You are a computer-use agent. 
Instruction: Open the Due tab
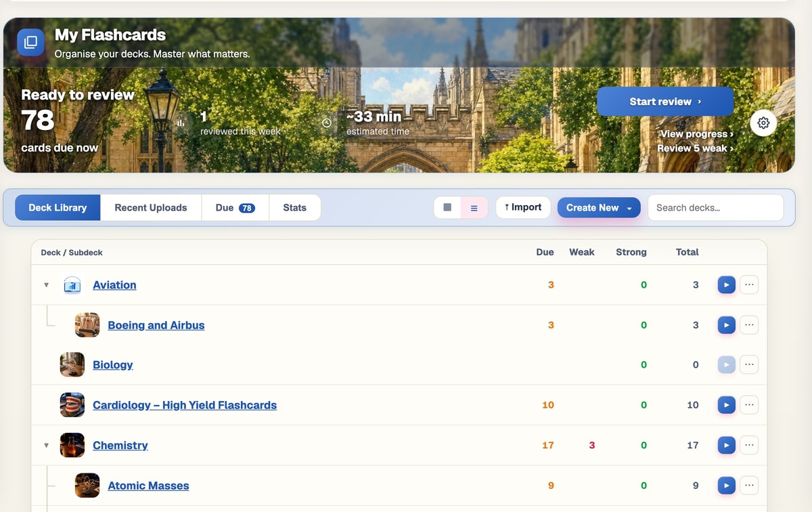coord(235,208)
